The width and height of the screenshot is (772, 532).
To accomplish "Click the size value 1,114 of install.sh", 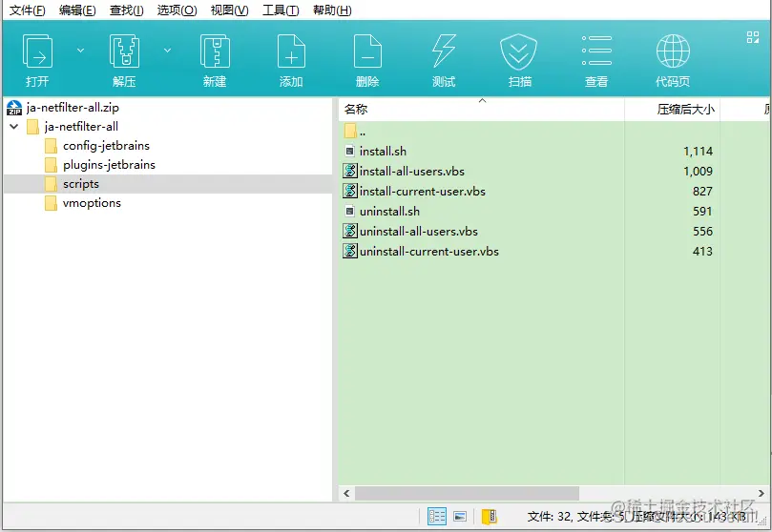I will (698, 152).
